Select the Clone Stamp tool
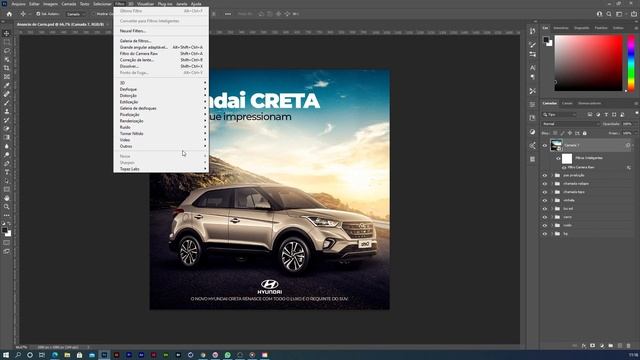Image resolution: width=640 pixels, height=360 pixels. 7,111
